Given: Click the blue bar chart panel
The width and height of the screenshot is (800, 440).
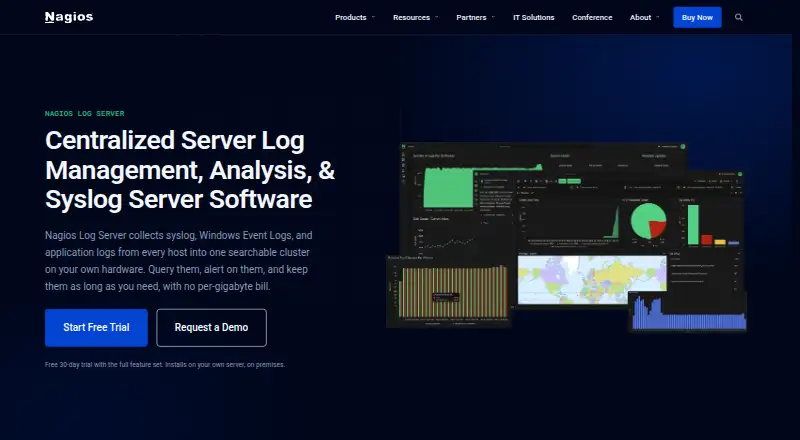Looking at the screenshot, I should click(x=689, y=312).
